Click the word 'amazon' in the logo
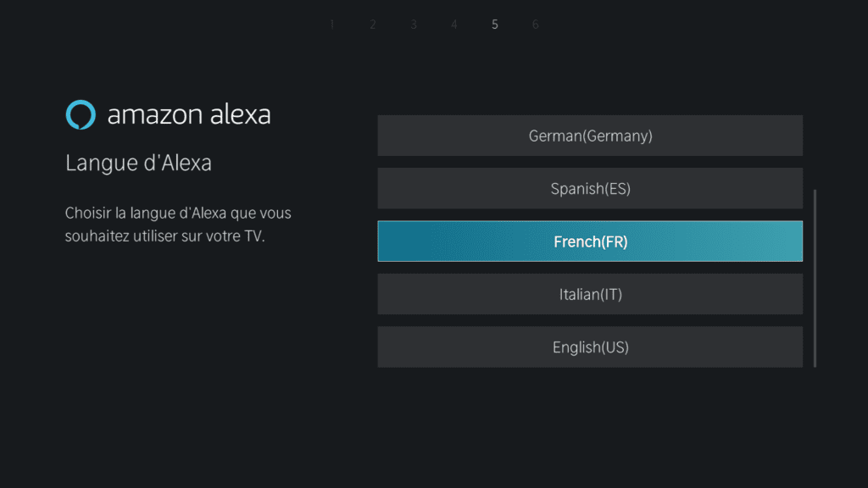The image size is (868, 488). click(x=150, y=115)
